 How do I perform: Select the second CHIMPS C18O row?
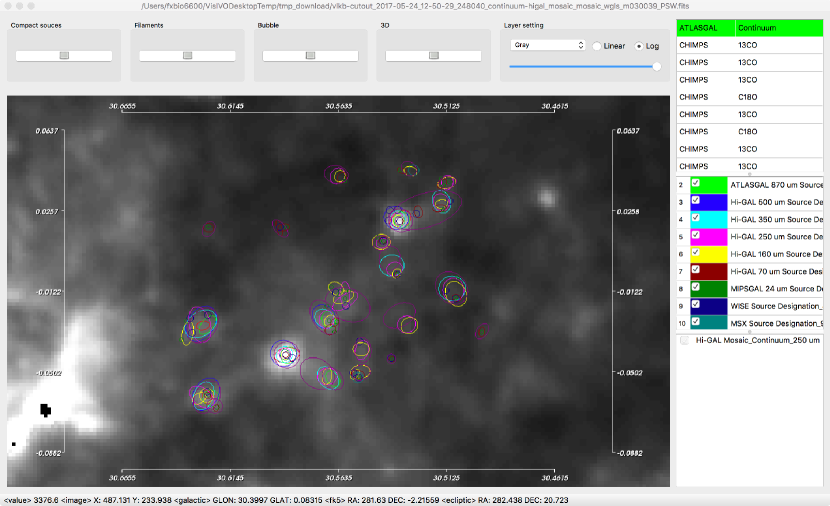click(750, 132)
